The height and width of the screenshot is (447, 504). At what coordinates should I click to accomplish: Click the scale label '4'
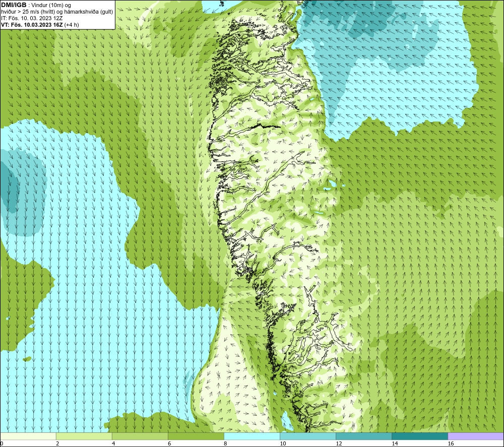tap(113, 444)
